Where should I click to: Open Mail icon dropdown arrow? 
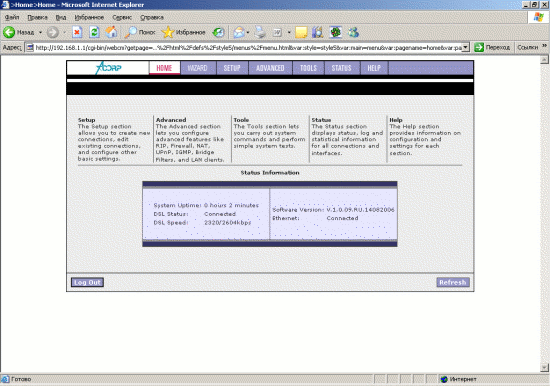(248, 33)
